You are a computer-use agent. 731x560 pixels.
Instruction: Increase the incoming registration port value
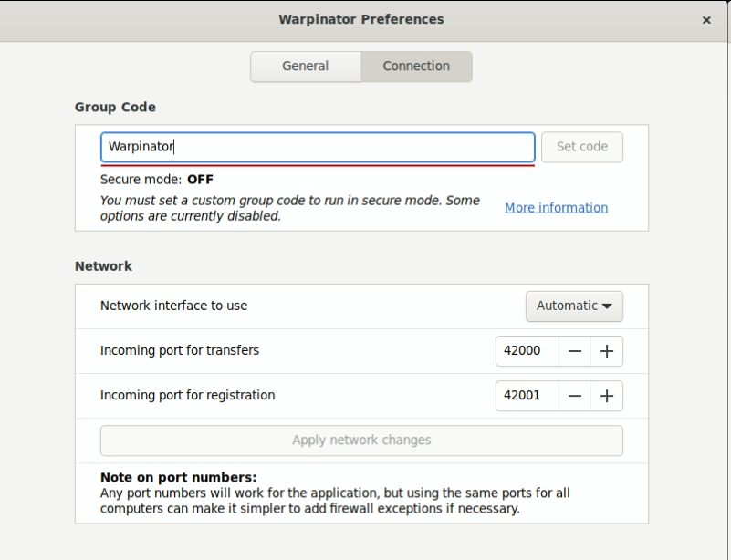(x=606, y=396)
